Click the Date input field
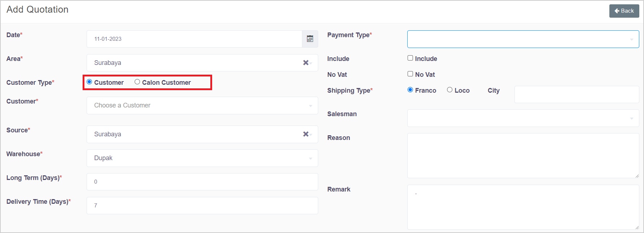The width and height of the screenshot is (644, 233). tap(194, 39)
